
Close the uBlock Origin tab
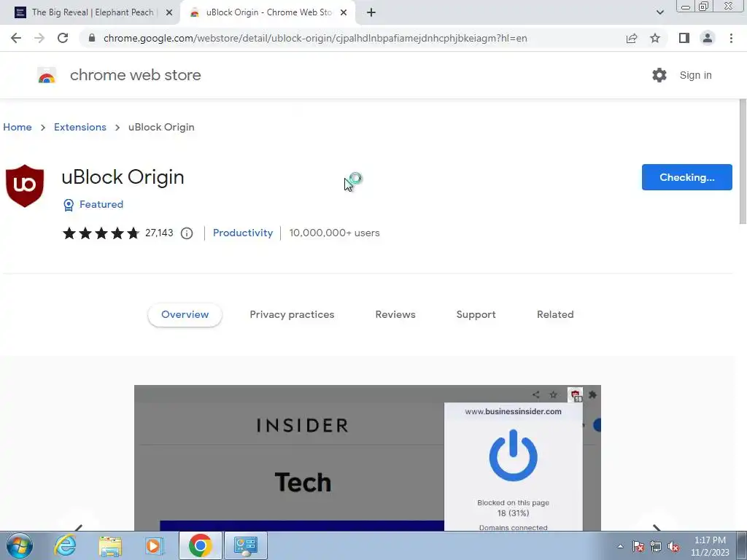(x=344, y=12)
